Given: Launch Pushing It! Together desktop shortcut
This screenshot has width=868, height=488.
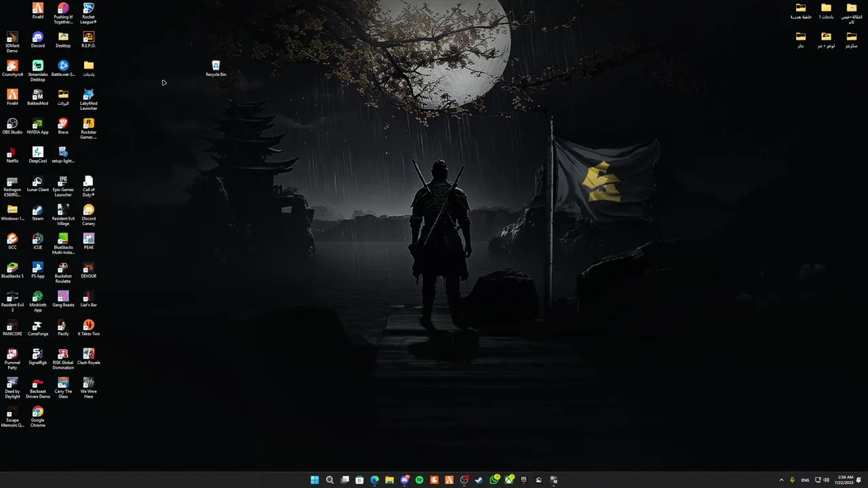Looking at the screenshot, I should [63, 13].
